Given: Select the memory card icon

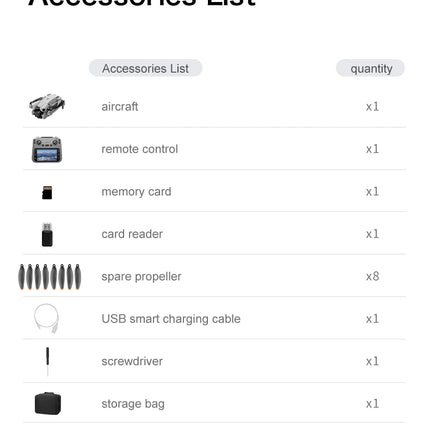Looking at the screenshot, I should (47, 192).
